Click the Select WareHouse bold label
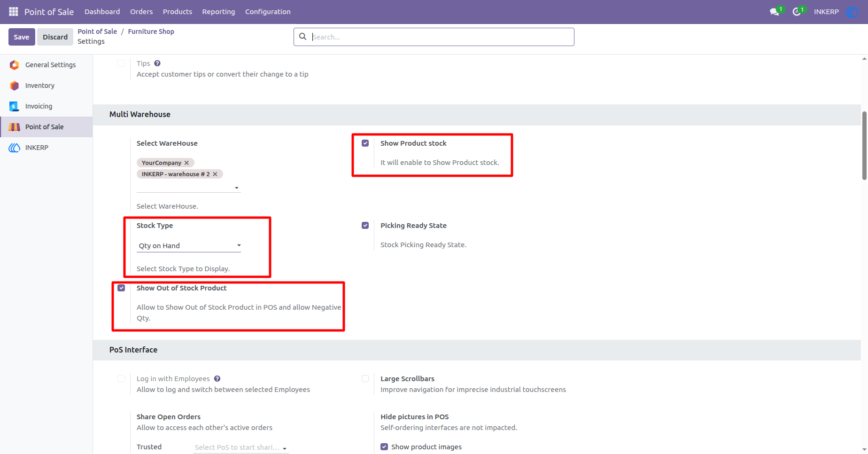 [167, 143]
